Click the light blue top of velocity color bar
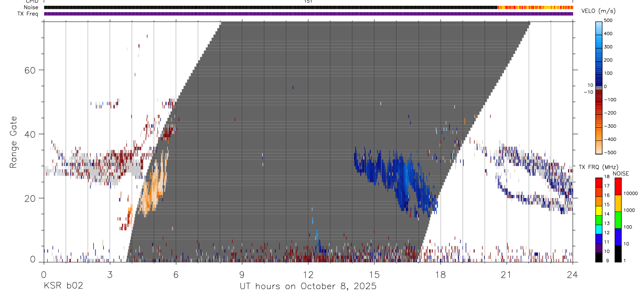This screenshot has height=297, width=644. [x=599, y=27]
